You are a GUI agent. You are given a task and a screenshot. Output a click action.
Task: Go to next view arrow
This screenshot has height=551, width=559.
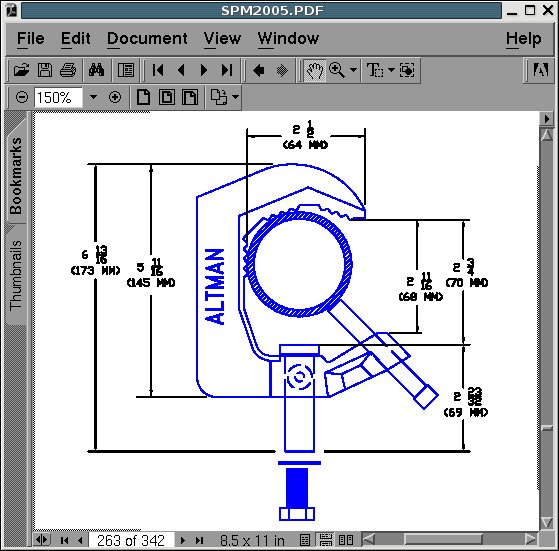click(282, 70)
